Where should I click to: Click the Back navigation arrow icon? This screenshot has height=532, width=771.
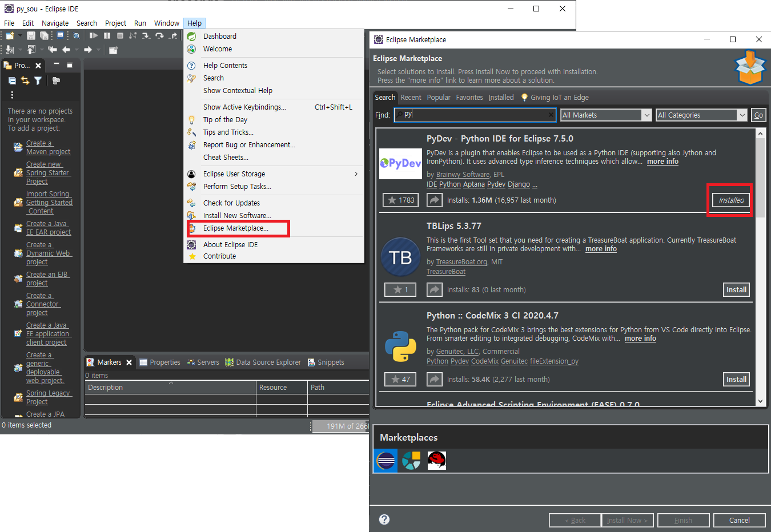[x=66, y=50]
